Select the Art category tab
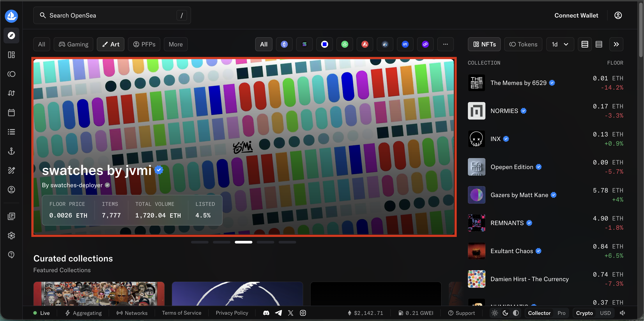Image resolution: width=644 pixels, height=321 pixels. click(110, 44)
